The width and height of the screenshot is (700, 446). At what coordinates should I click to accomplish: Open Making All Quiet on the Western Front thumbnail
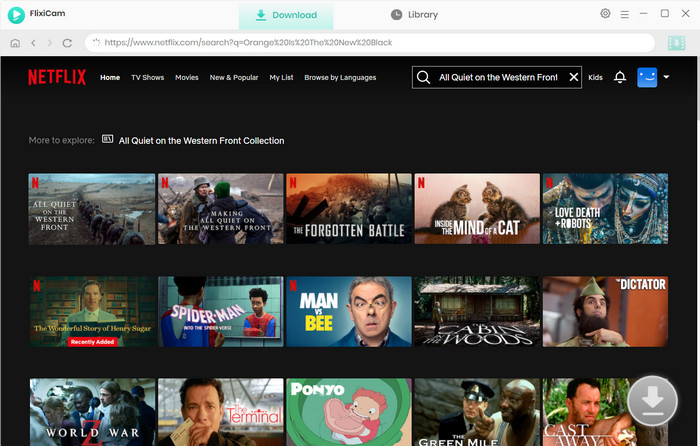221,209
